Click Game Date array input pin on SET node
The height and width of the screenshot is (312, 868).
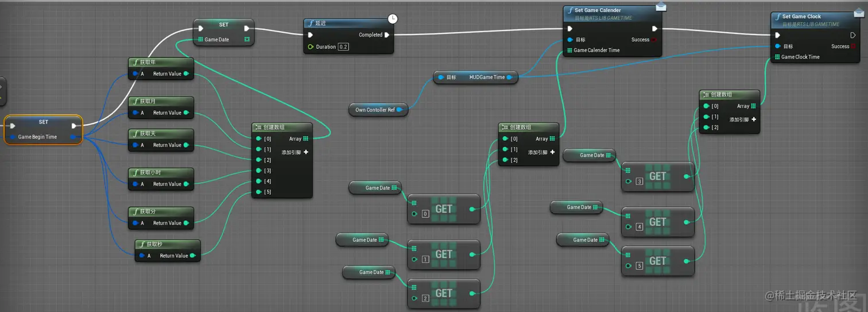pyautogui.click(x=200, y=40)
